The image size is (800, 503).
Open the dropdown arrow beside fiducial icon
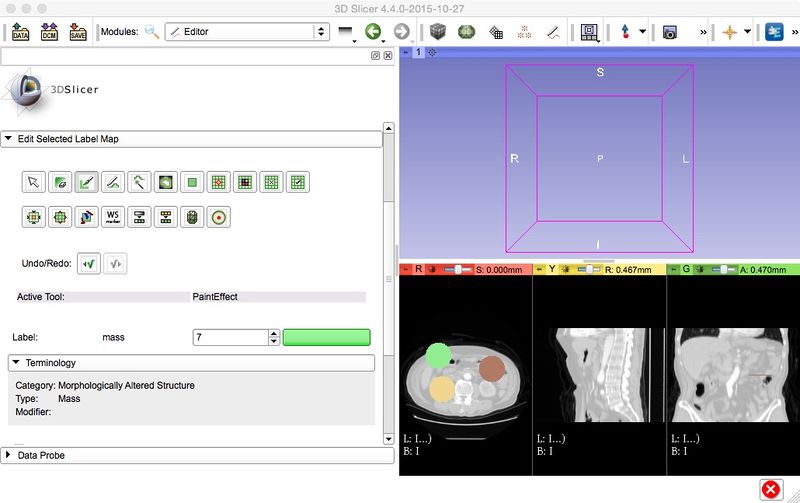[x=642, y=31]
